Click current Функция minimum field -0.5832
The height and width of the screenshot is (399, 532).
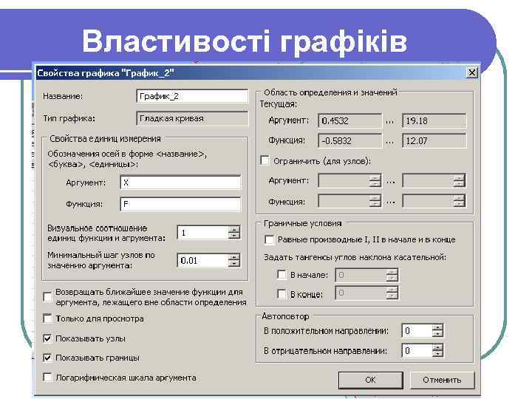click(349, 141)
